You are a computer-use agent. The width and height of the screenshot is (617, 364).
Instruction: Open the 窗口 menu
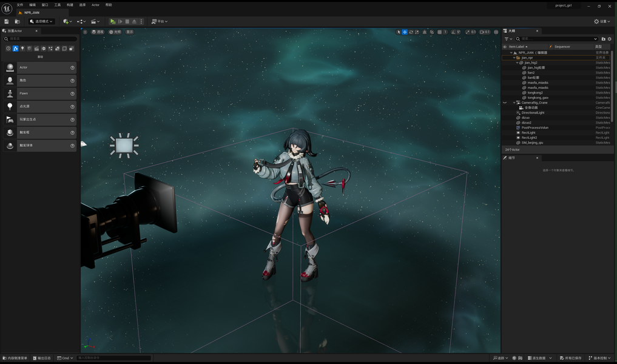(45, 5)
